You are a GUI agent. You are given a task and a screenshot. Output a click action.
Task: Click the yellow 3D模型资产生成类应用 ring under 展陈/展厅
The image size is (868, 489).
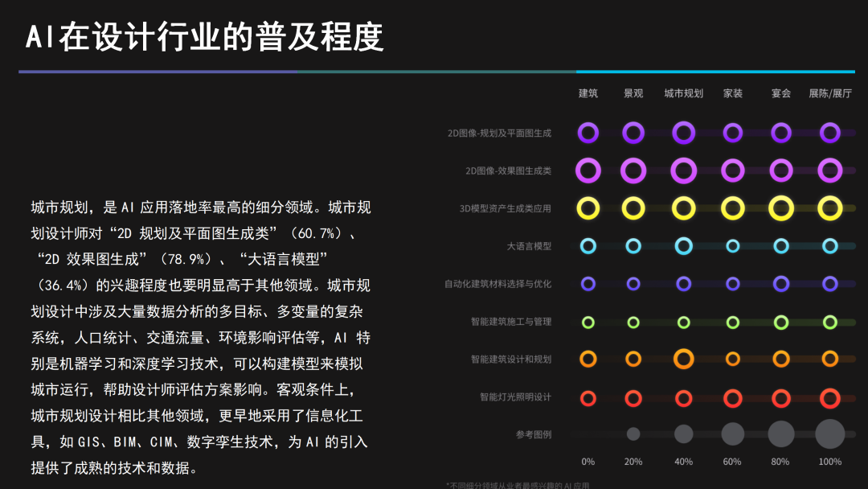pyautogui.click(x=829, y=208)
